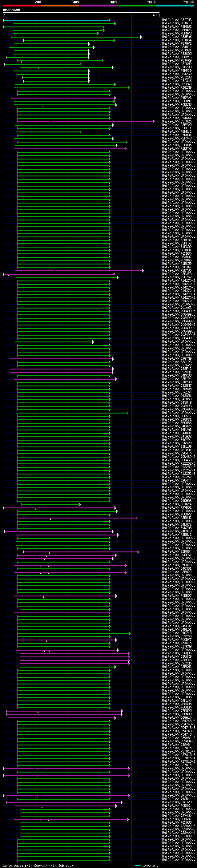Select hit label UniRef100_Q8MS17

click(177, 416)
